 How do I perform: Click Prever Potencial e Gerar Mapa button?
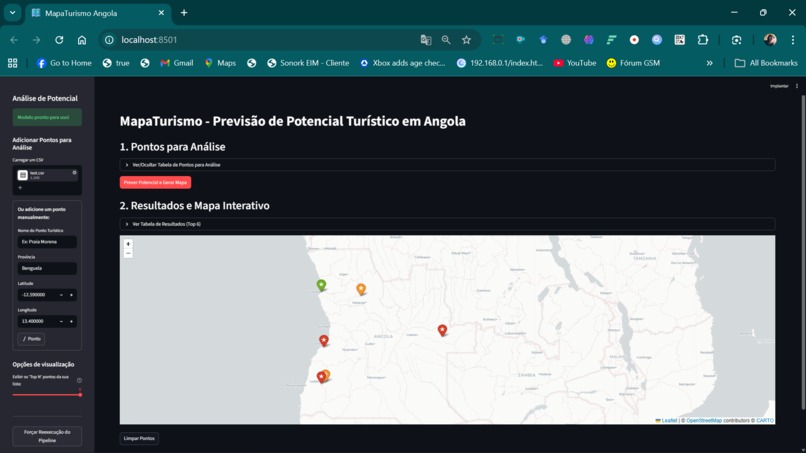point(155,183)
